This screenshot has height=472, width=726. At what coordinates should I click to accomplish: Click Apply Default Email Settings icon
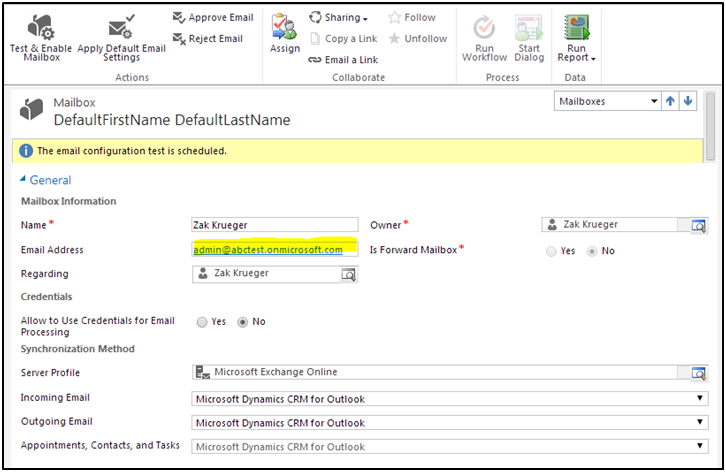pyautogui.click(x=122, y=27)
